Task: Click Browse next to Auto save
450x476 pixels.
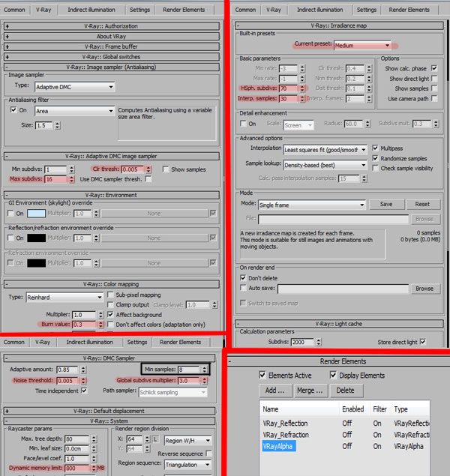Action: pos(424,289)
